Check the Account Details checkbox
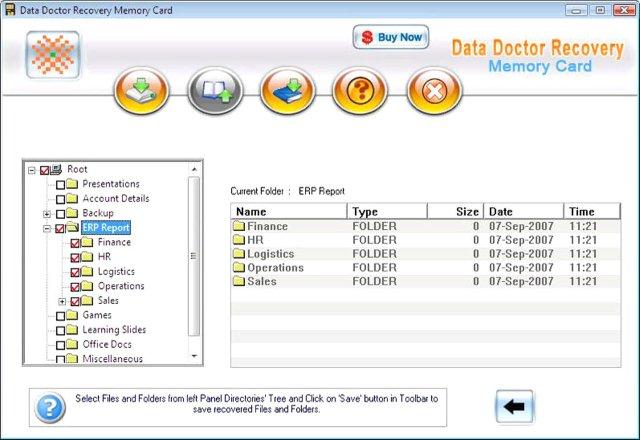 (60, 199)
